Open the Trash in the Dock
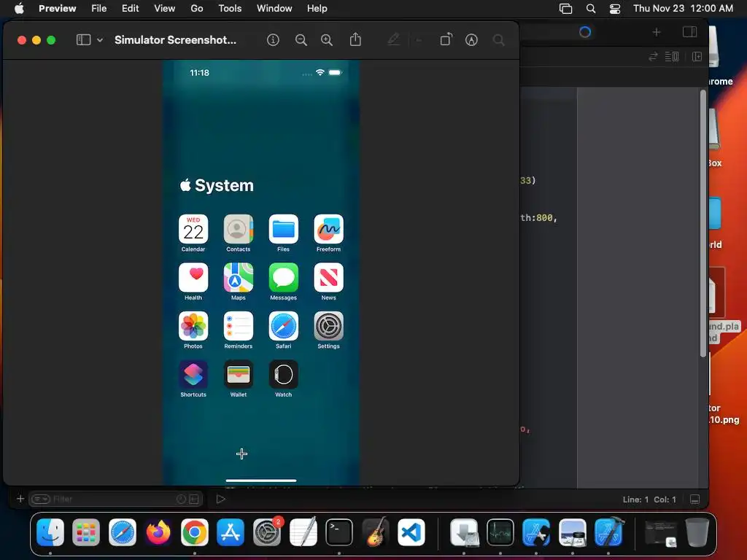 697,532
